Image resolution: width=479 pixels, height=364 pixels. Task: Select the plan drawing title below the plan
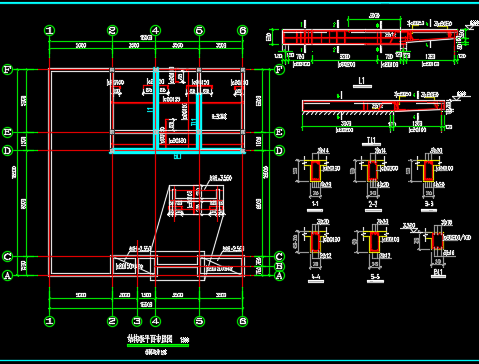[x=150, y=339]
